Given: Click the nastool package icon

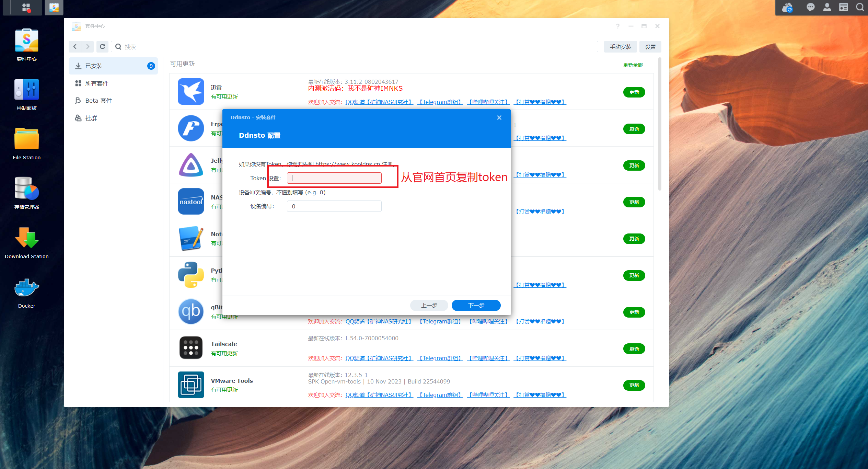Looking at the screenshot, I should [191, 202].
